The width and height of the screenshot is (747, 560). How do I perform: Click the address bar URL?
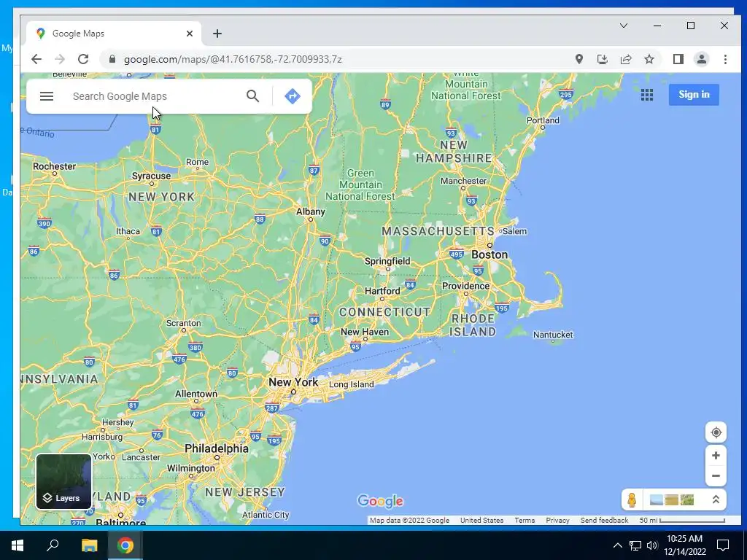click(233, 59)
